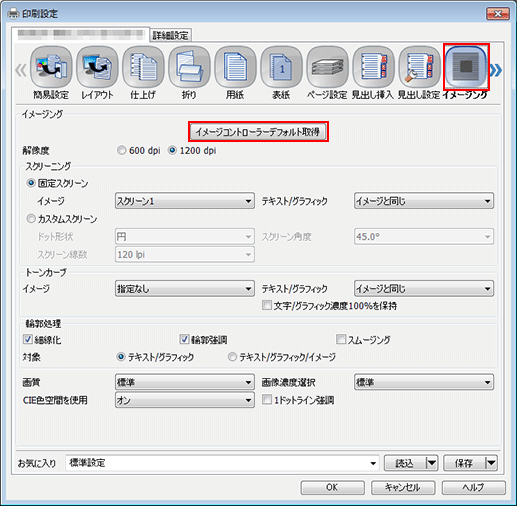The width and height of the screenshot is (517, 506).
Task: Click イメージコントローラーデフォルト取得 button
Action: click(x=258, y=132)
